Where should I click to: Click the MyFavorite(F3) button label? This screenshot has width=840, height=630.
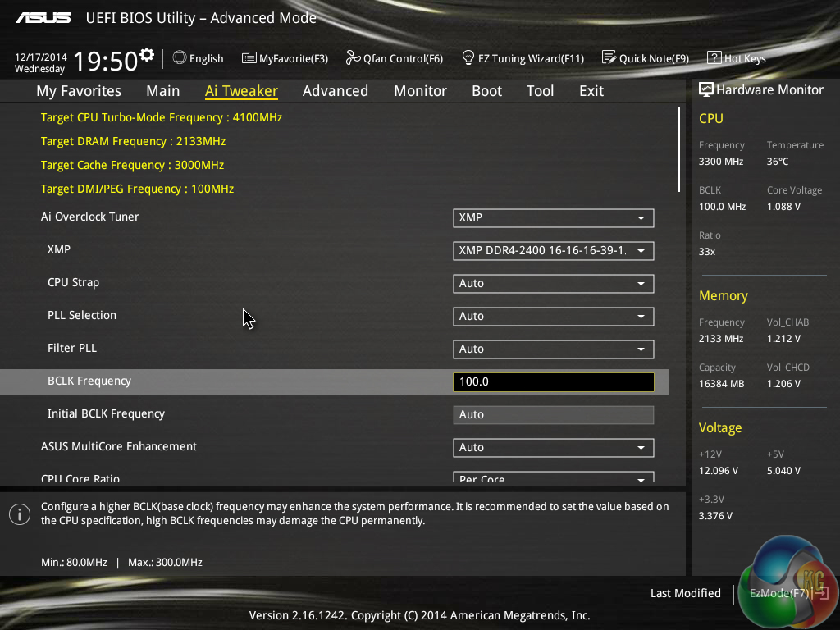pyautogui.click(x=294, y=58)
